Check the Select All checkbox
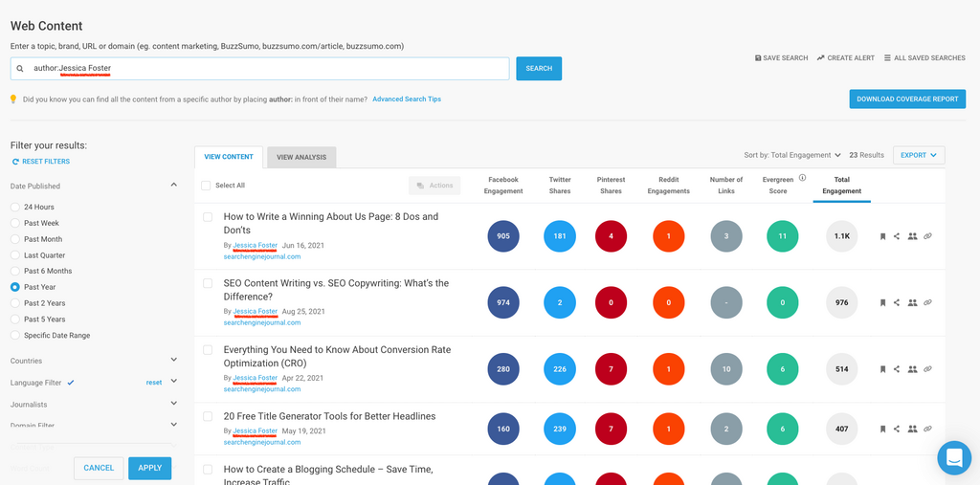Image resolution: width=980 pixels, height=485 pixels. click(207, 186)
